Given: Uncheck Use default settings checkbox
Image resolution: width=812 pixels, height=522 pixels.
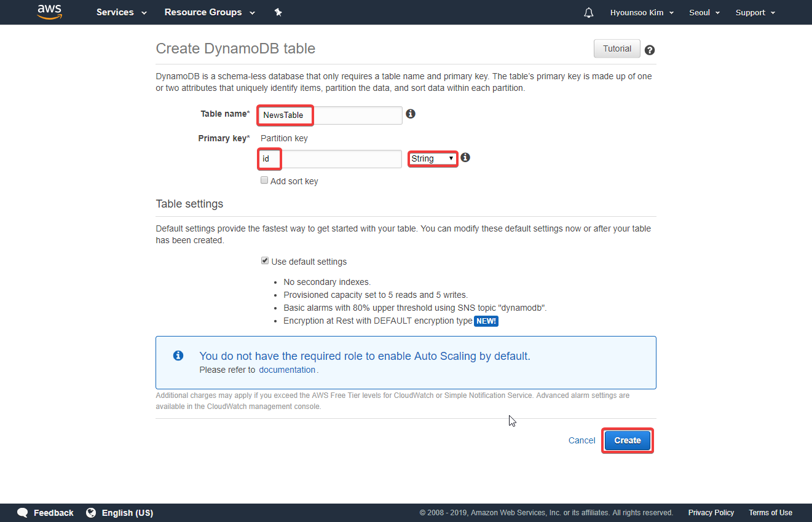Looking at the screenshot, I should pos(265,261).
